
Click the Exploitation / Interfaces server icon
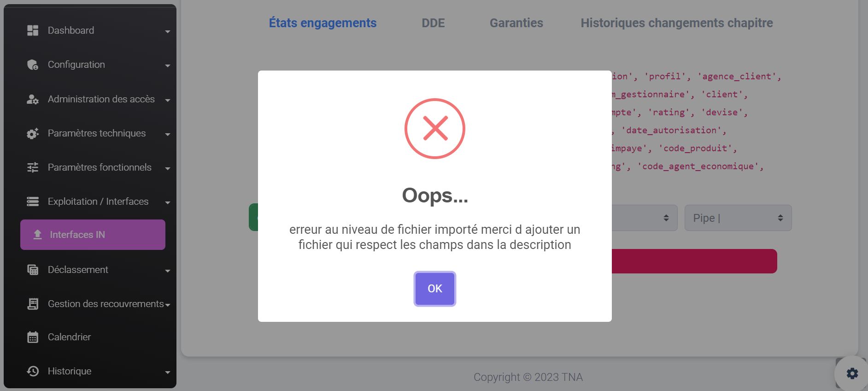click(33, 201)
